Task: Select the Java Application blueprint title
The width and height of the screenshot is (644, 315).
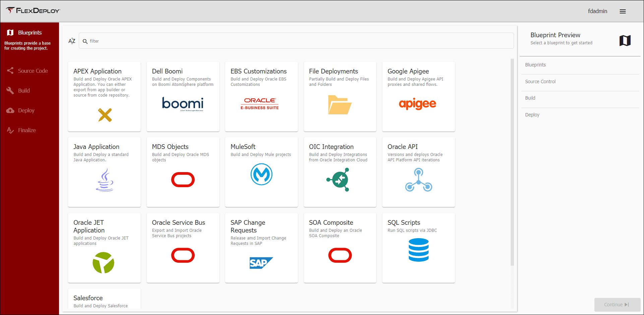Action: click(x=96, y=147)
